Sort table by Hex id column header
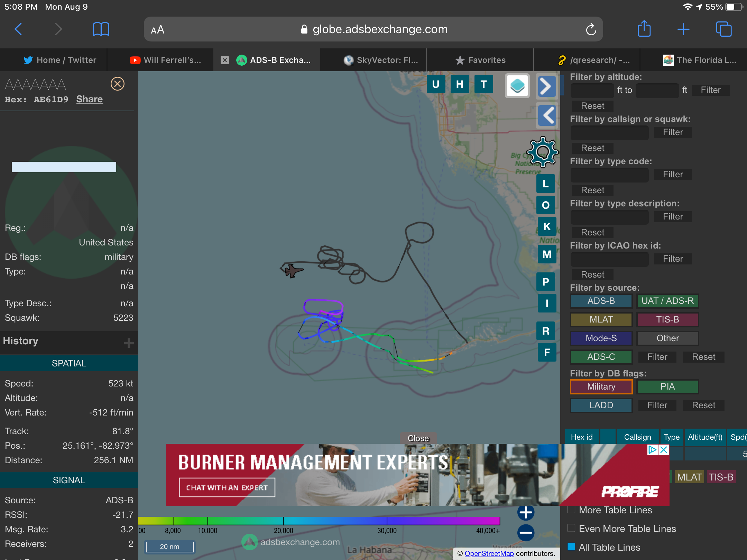 coord(582,437)
